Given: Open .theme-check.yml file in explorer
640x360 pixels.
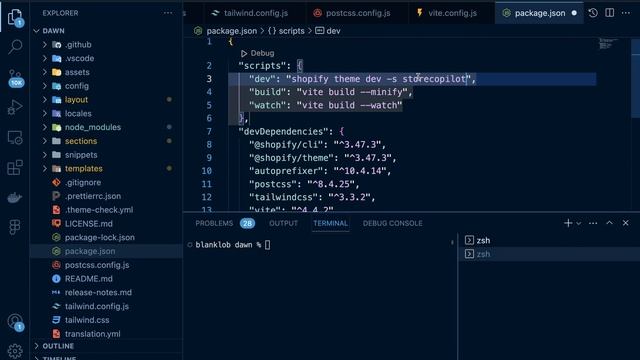Looking at the screenshot, I should pyautogui.click(x=99, y=210).
